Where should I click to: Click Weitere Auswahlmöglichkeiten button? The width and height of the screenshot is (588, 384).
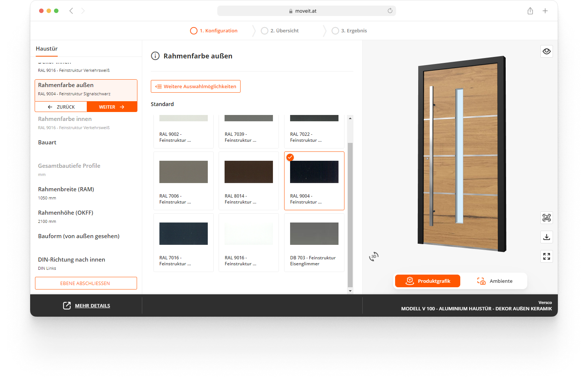pyautogui.click(x=196, y=86)
